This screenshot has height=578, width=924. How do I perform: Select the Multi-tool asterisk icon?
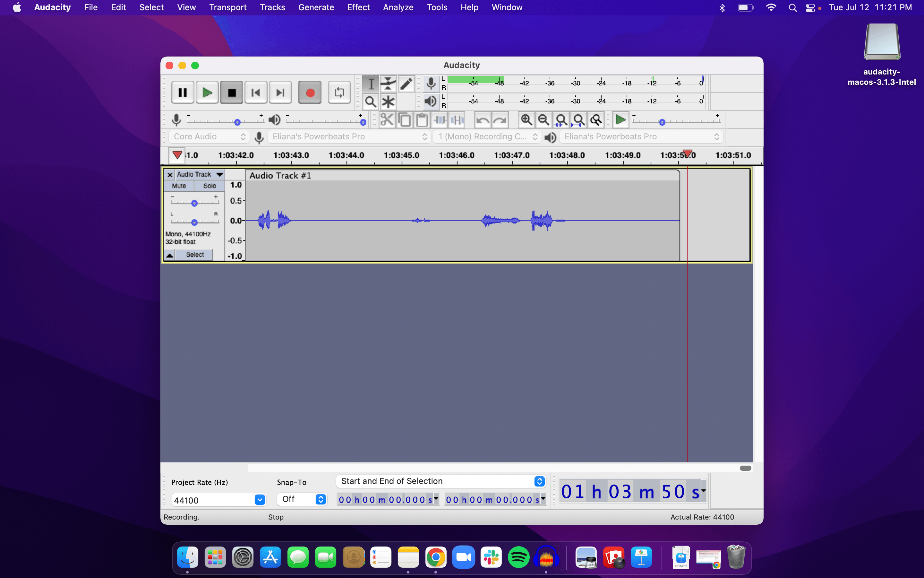[388, 102]
